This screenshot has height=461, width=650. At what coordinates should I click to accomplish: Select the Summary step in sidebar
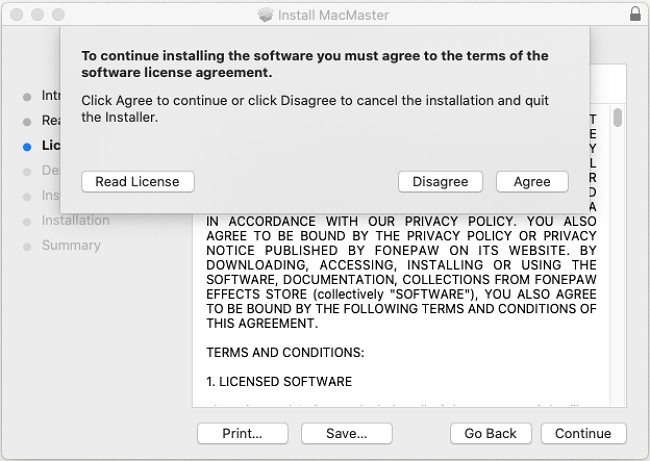[x=71, y=245]
